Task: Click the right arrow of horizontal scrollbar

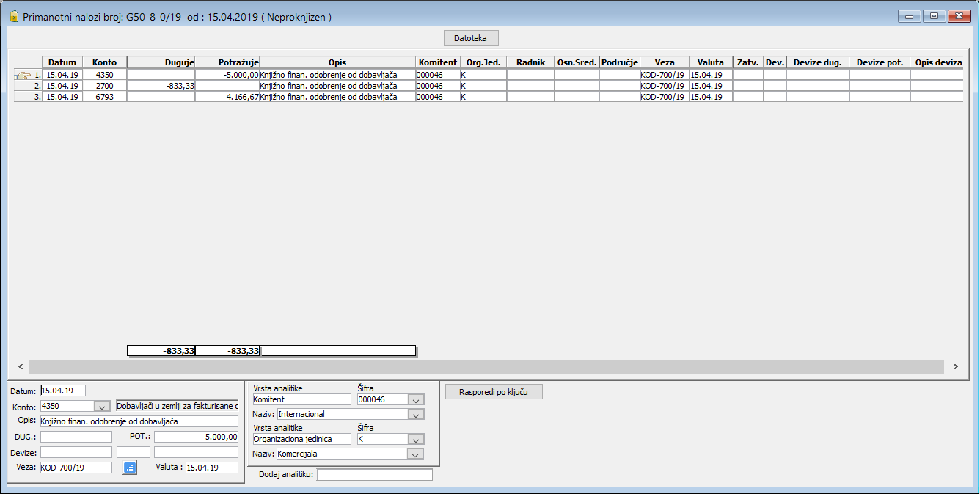Action: coord(955,366)
